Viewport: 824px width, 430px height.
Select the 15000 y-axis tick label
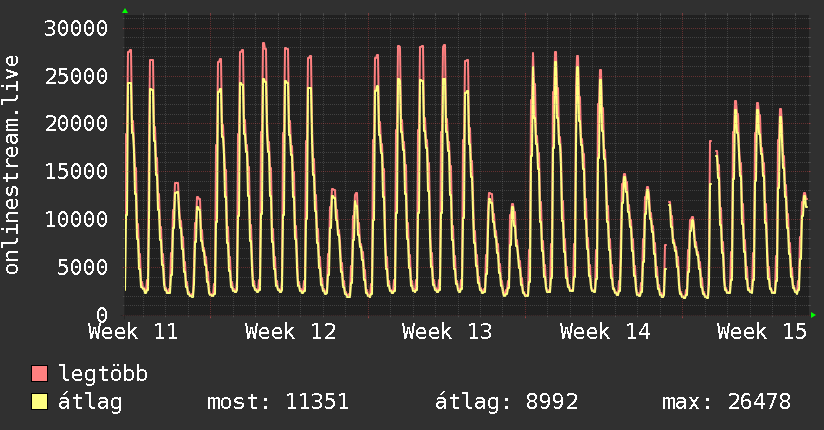(x=77, y=171)
